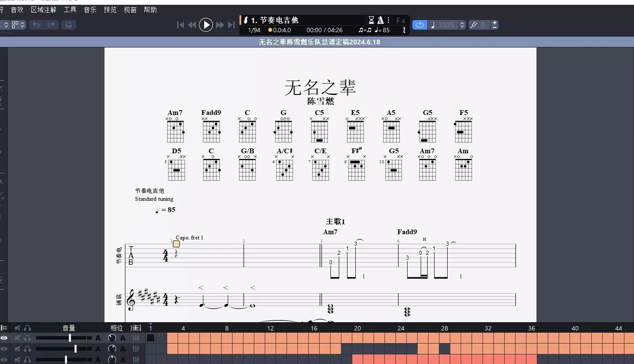The width and height of the screenshot is (634, 364).
Task: Solo the second track with headphones icon
Action: [27, 349]
